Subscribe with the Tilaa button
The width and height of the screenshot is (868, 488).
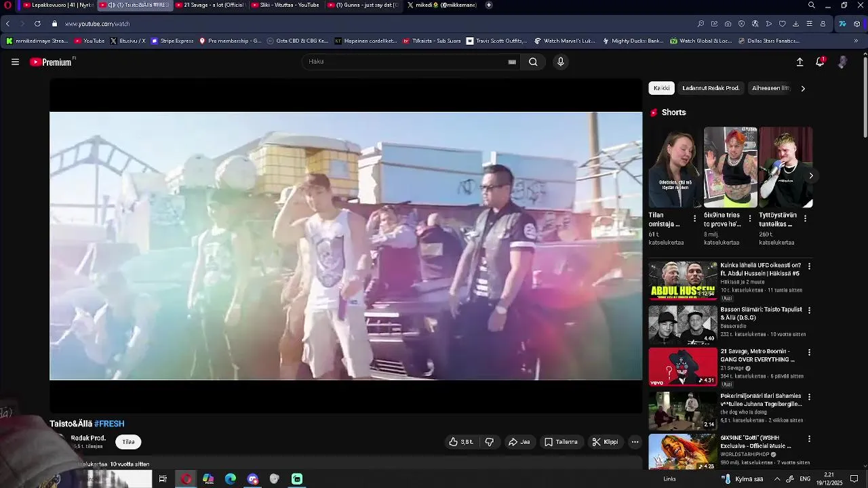(x=128, y=442)
